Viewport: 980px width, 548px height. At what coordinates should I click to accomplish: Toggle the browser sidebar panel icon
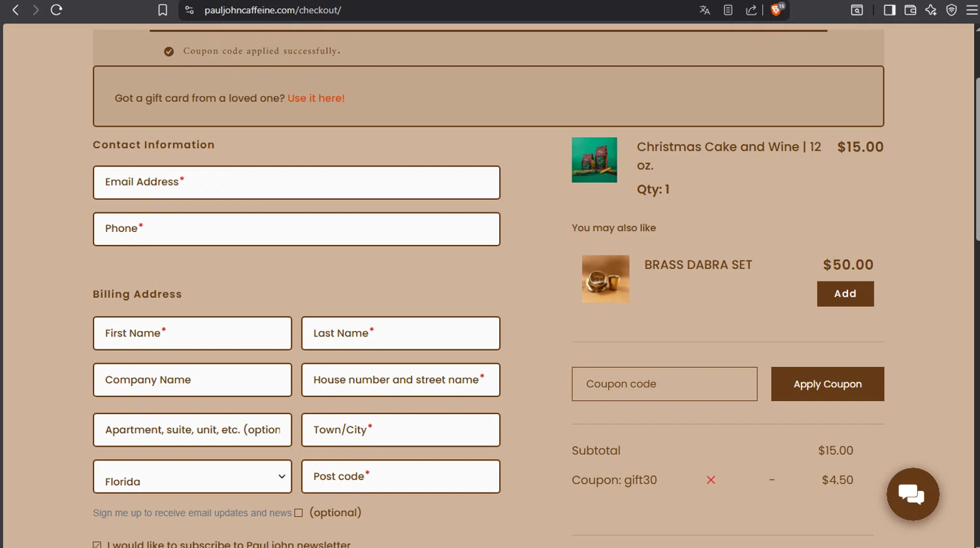click(x=889, y=10)
